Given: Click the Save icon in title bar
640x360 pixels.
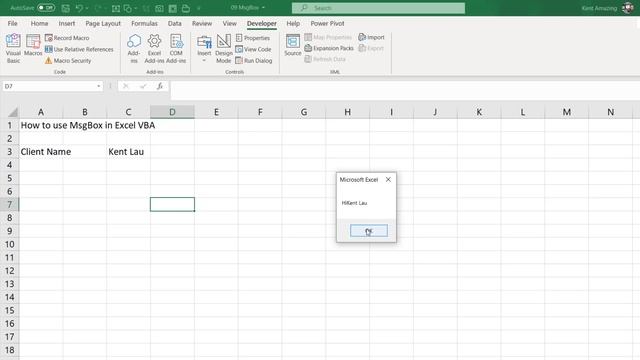Looking at the screenshot, I should coord(66,8).
